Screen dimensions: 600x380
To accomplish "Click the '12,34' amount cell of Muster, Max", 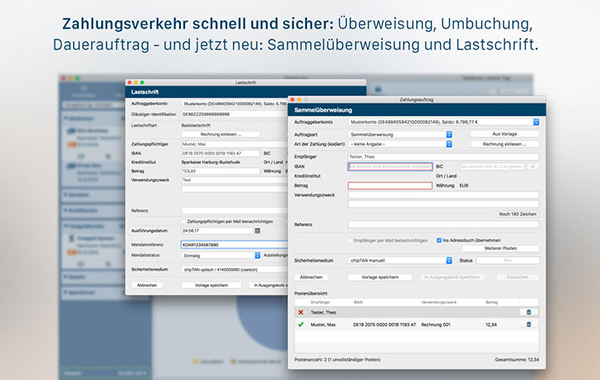I will tap(491, 325).
